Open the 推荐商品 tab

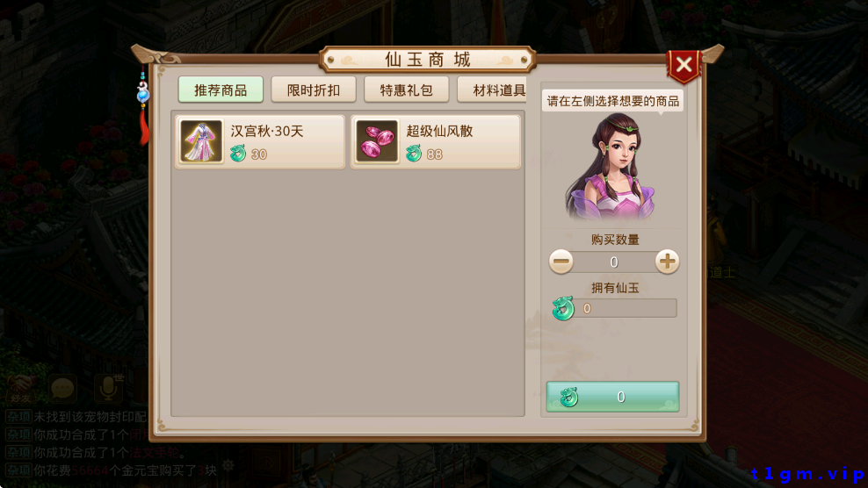tap(221, 90)
